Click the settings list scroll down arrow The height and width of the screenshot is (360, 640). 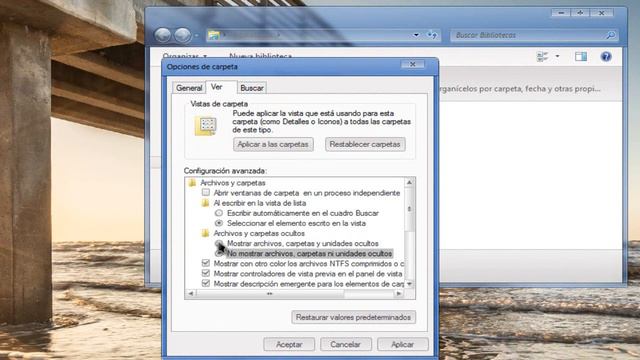(409, 284)
